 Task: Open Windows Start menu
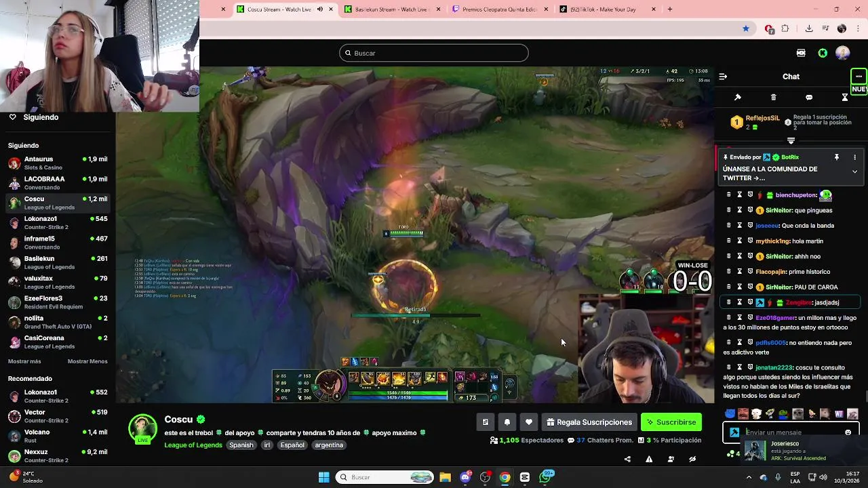[x=323, y=477]
